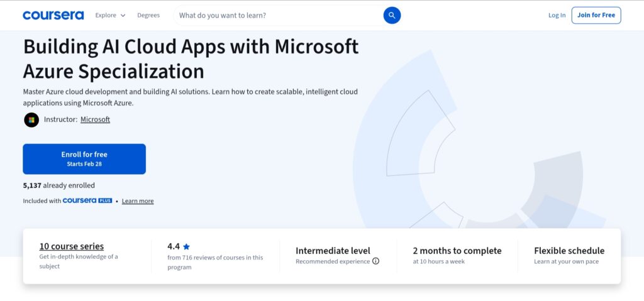644x301 pixels.
Task: Click the rating star icon
Action: point(186,247)
